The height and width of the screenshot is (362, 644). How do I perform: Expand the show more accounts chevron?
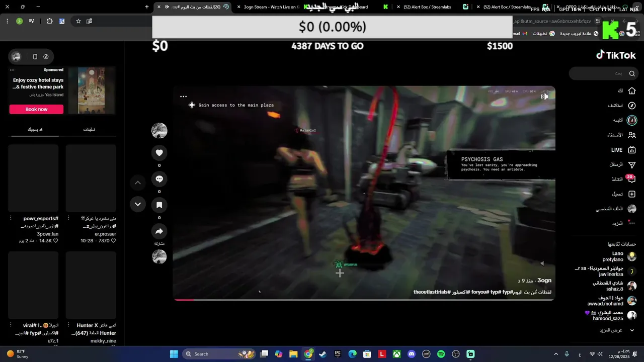tap(632, 330)
